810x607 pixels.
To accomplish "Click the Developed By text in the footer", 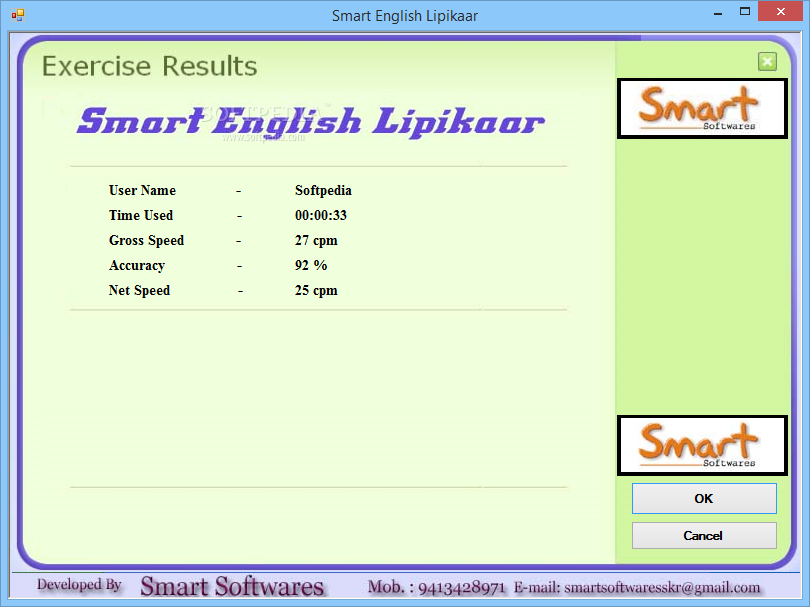I will tap(79, 585).
